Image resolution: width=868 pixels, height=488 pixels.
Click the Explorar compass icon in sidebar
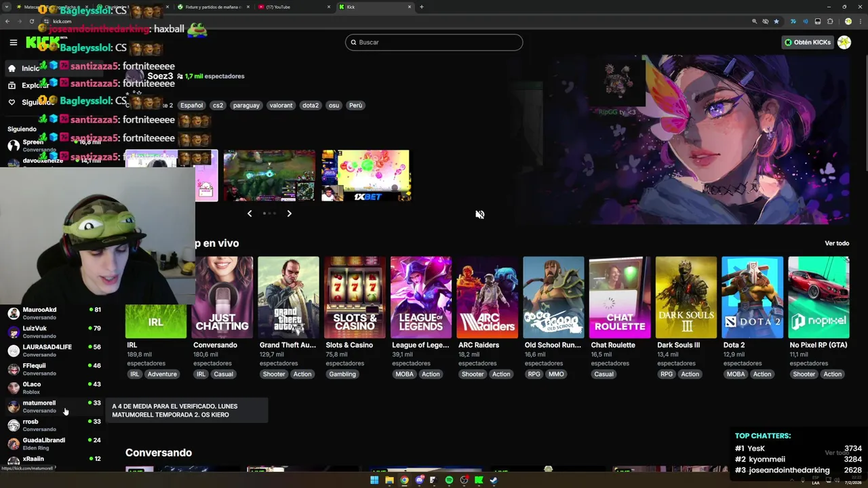pyautogui.click(x=12, y=85)
